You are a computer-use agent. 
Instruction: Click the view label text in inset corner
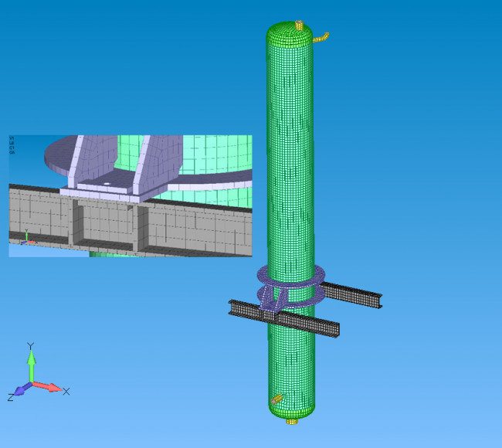click(x=12, y=145)
